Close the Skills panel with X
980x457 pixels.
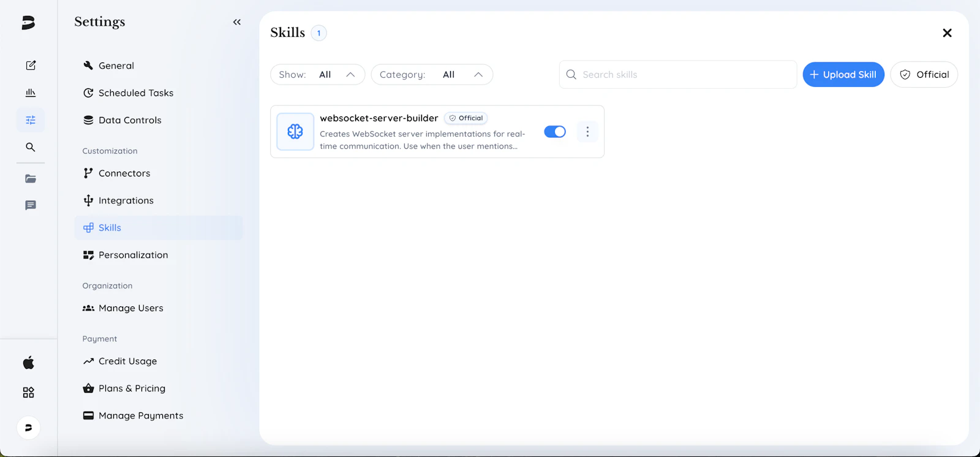[x=947, y=33]
